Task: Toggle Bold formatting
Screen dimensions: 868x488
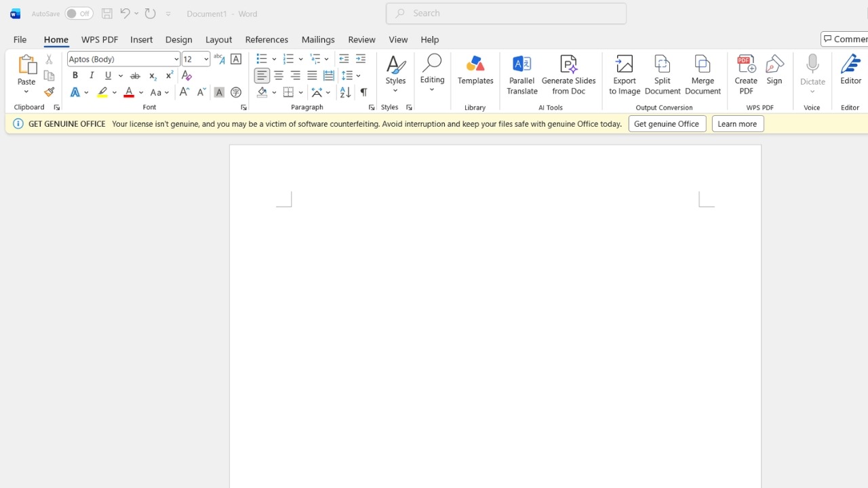Action: click(75, 76)
